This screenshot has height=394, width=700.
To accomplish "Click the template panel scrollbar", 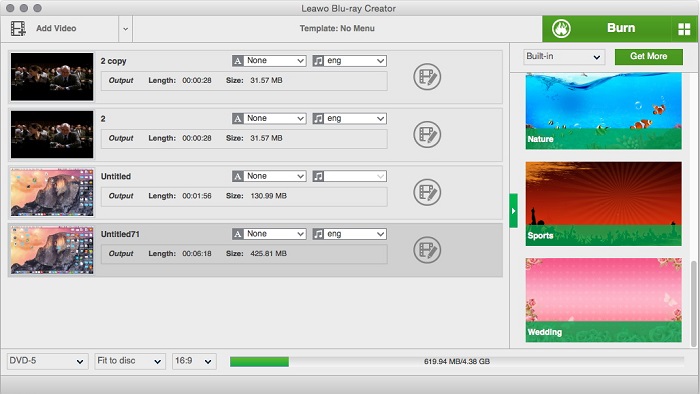I will pos(693,303).
